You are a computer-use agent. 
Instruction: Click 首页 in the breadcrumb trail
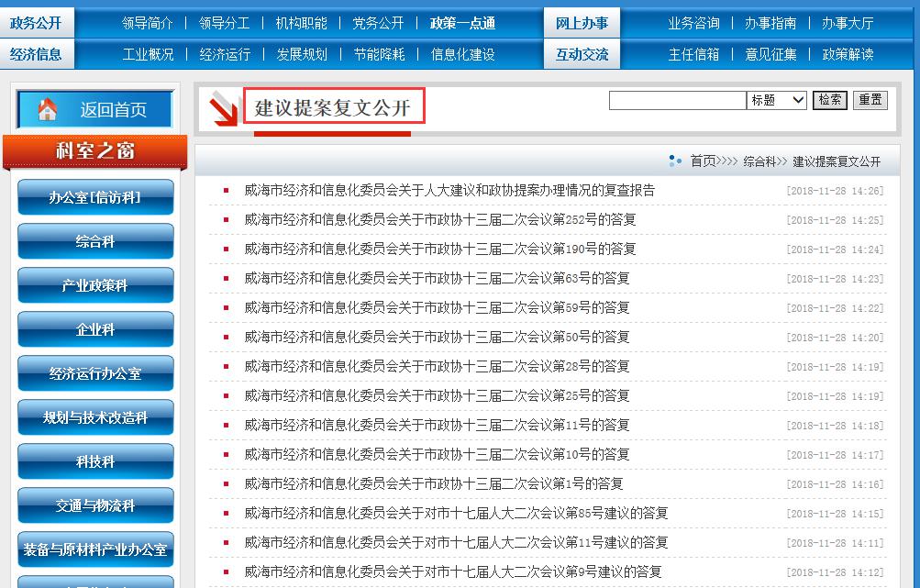point(703,161)
